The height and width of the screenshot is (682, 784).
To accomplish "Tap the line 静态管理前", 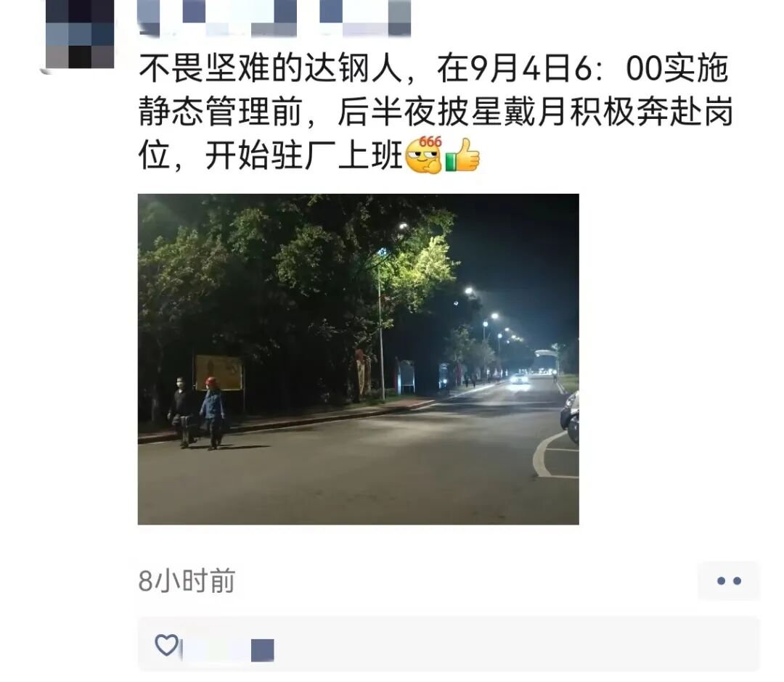I will 221,112.
